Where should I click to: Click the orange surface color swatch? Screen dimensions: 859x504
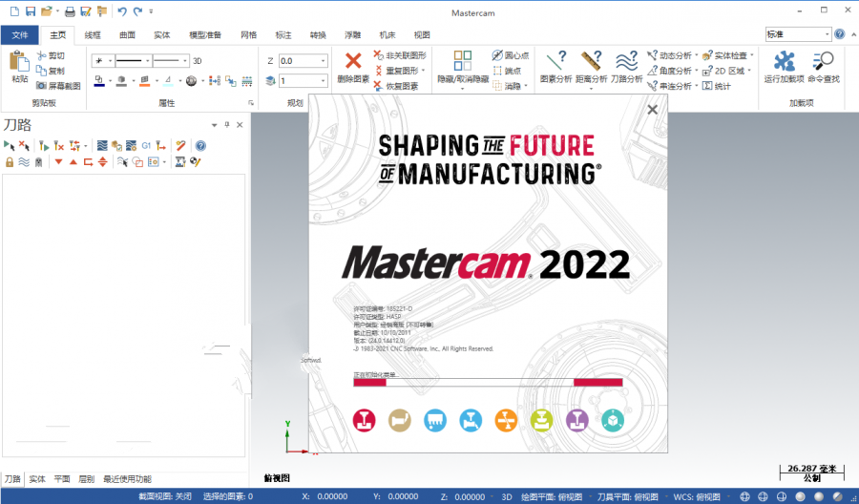pyautogui.click(x=145, y=81)
